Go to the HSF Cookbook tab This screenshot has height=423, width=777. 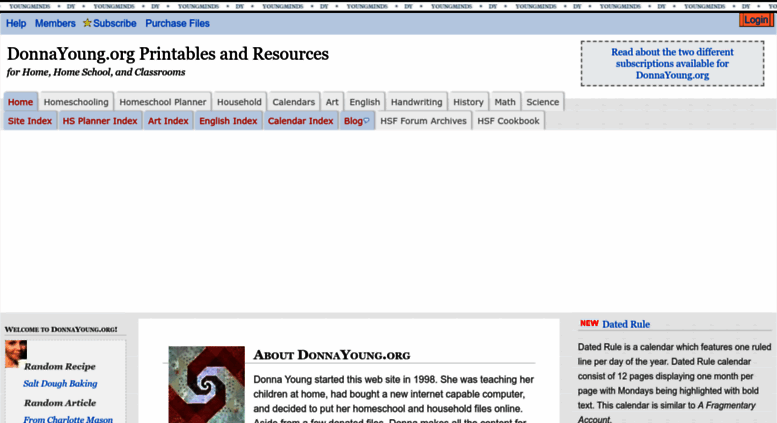(508, 121)
